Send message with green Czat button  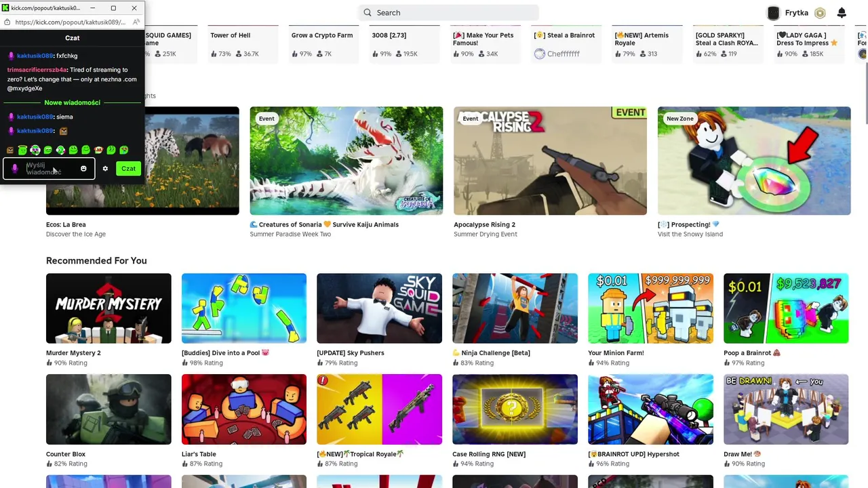[128, 169]
